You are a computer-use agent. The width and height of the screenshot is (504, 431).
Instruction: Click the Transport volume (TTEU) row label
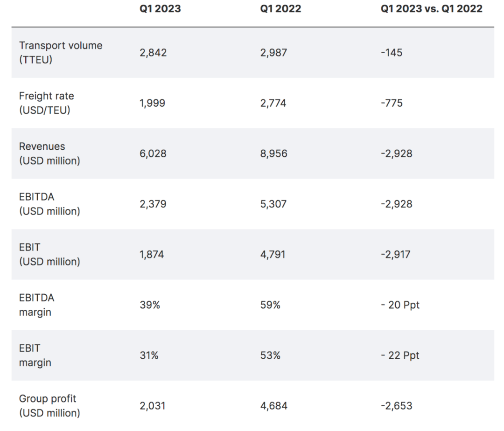(61, 53)
